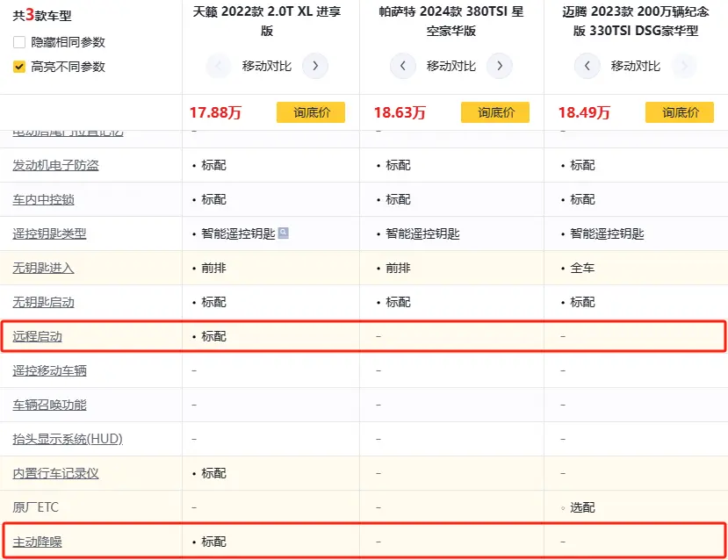
Task: Select 全车 in the 无钥匙进入 row
Action: click(582, 269)
